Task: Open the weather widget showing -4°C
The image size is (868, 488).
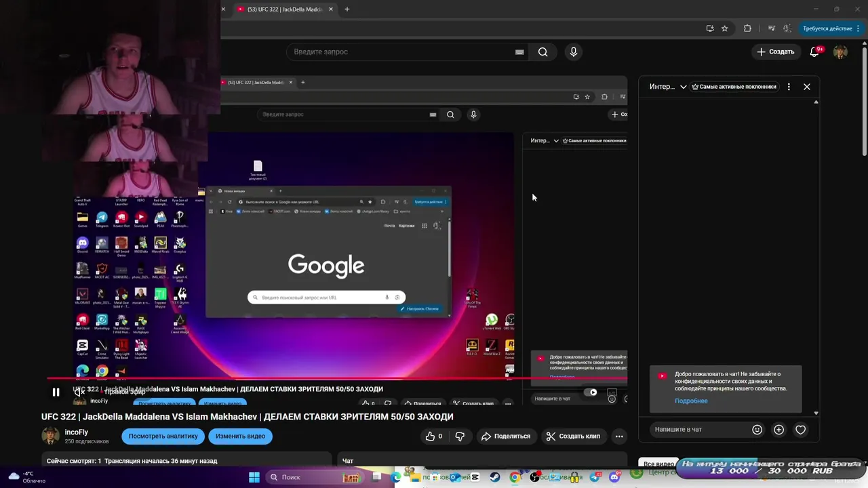Action: [27, 477]
